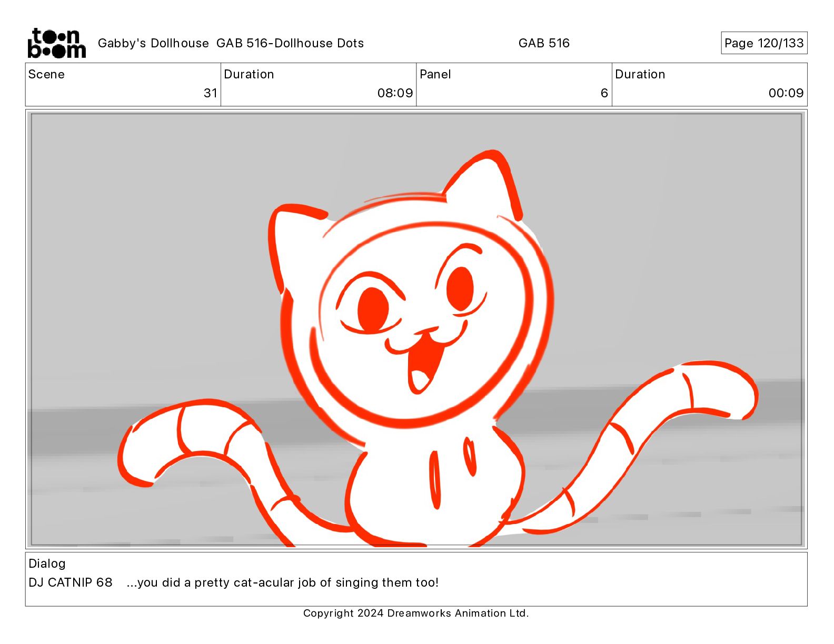Click the 'DJ CATNIP 68' speaker name
Viewport: 834px width, 644px height.
[x=71, y=582]
